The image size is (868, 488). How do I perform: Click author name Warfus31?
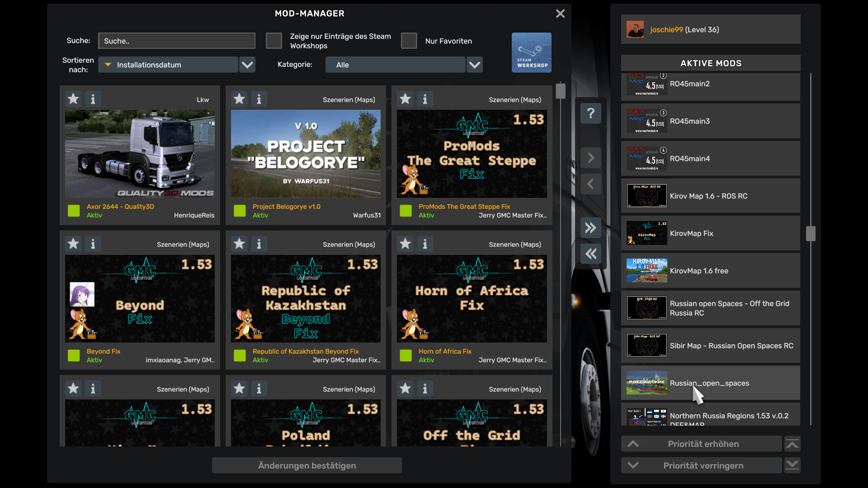point(367,215)
